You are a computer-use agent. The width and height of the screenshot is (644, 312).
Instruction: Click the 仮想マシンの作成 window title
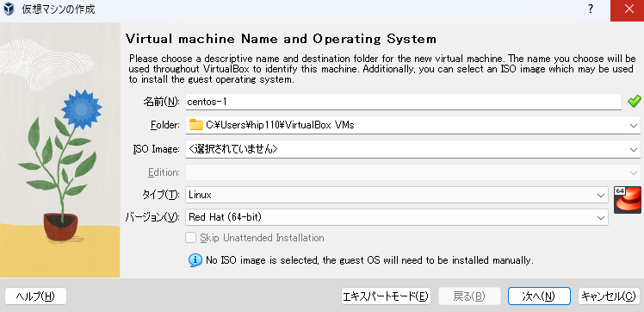(x=59, y=9)
